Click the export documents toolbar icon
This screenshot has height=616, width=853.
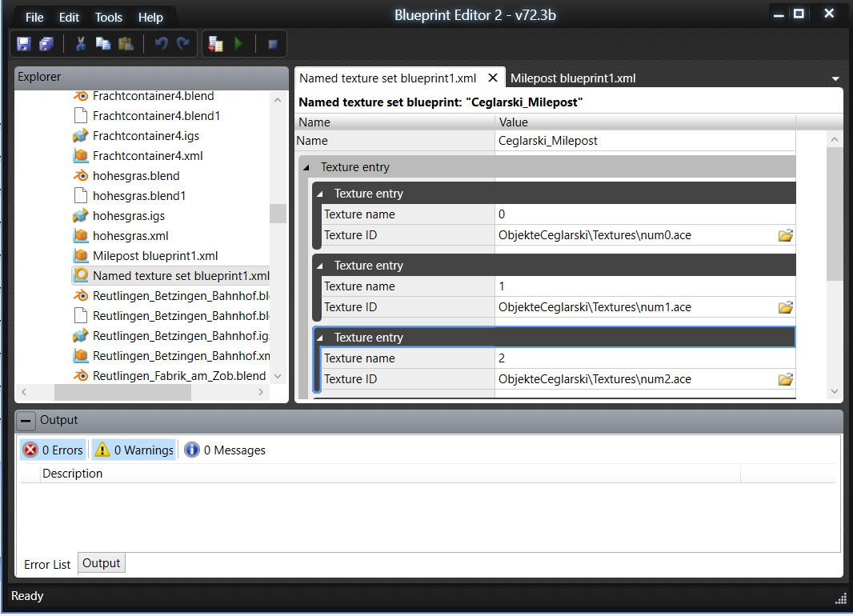click(216, 44)
